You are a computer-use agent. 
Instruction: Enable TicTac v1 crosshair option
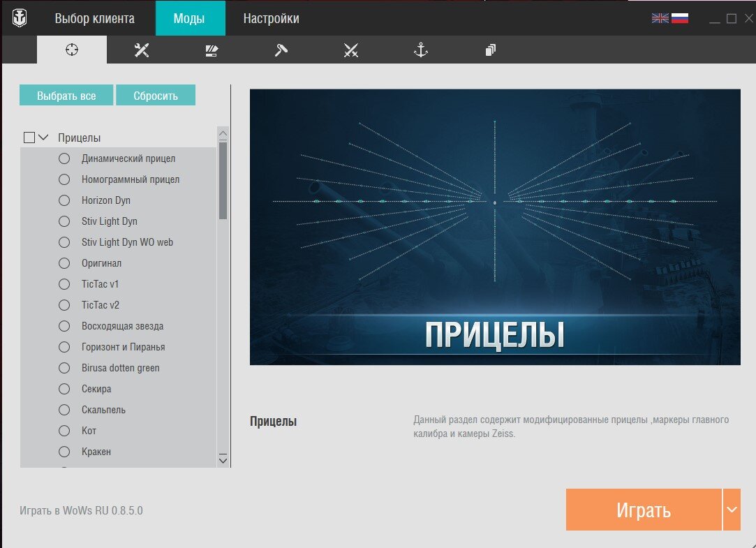point(64,284)
